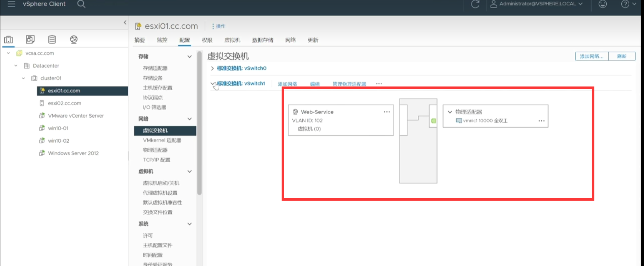Screen dimensions: 644x266
Task: Open the 操作 actions menu
Action: pyautogui.click(x=218, y=26)
